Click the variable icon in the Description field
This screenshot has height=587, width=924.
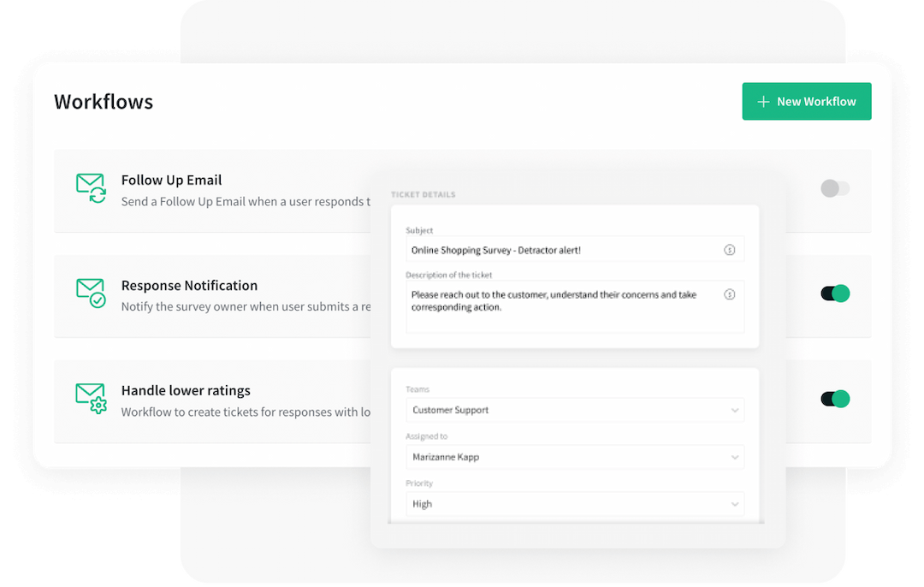[729, 294]
